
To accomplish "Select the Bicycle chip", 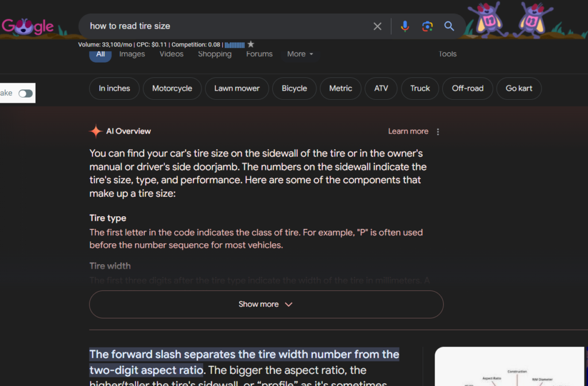I will (x=295, y=88).
